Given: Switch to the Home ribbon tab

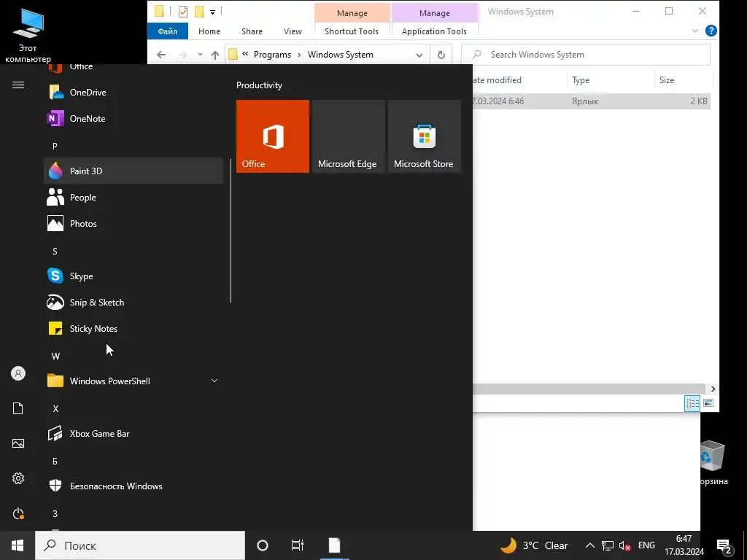Looking at the screenshot, I should click(x=209, y=31).
